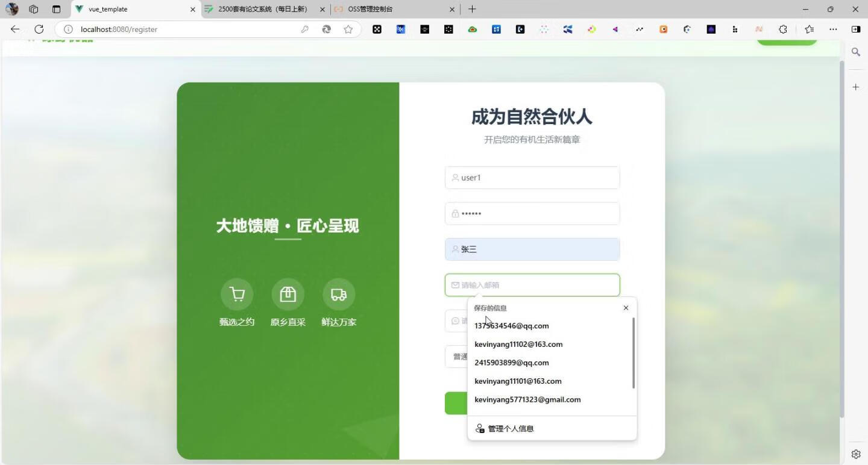Add page to favorites with star icon
Viewport: 868px width, 465px height.
click(348, 29)
